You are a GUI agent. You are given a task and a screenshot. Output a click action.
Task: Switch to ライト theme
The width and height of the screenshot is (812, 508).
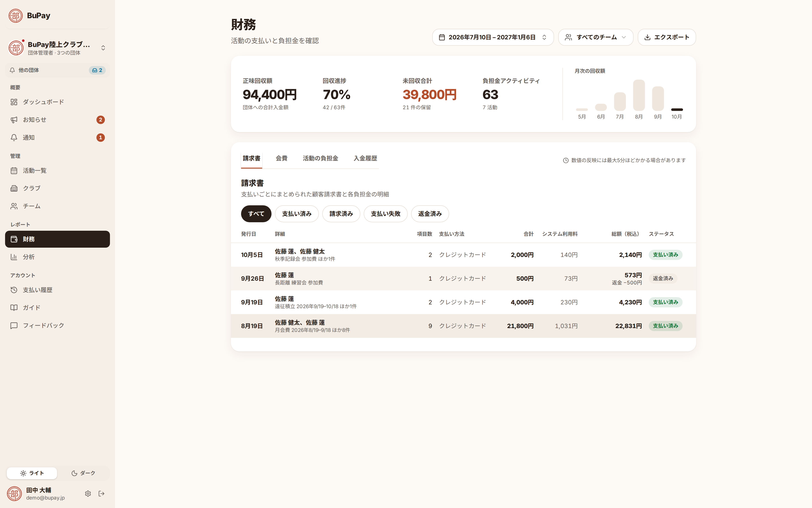[32, 473]
